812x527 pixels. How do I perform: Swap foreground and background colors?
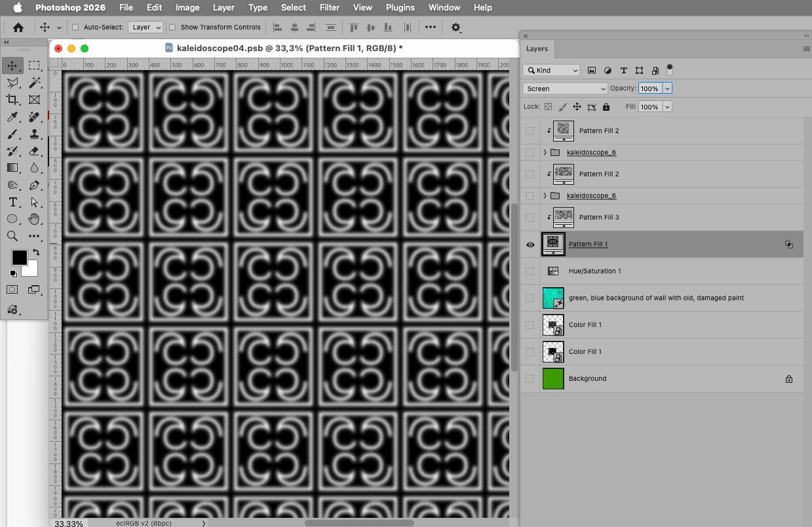click(x=36, y=252)
